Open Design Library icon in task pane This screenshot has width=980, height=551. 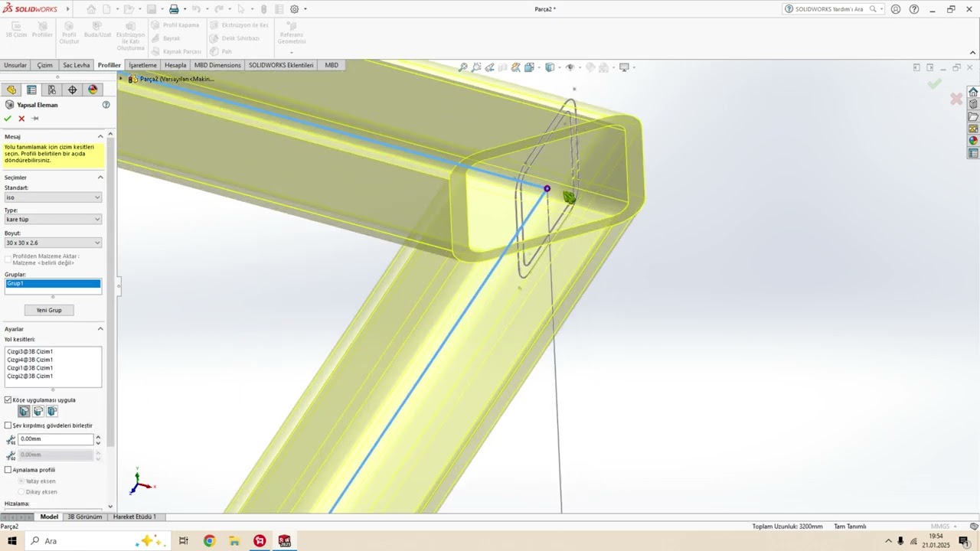pos(973,104)
